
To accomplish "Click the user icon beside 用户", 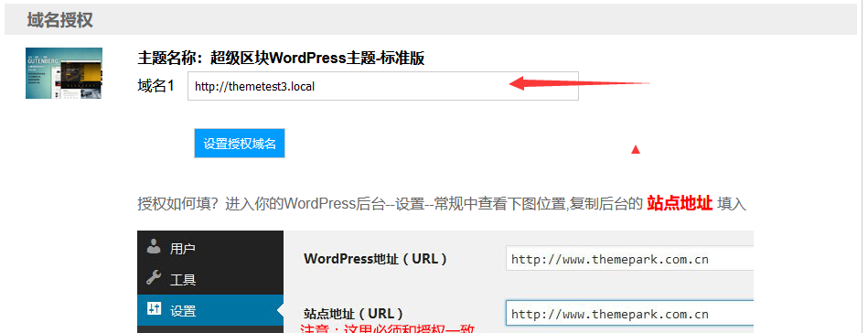I will pos(154,247).
